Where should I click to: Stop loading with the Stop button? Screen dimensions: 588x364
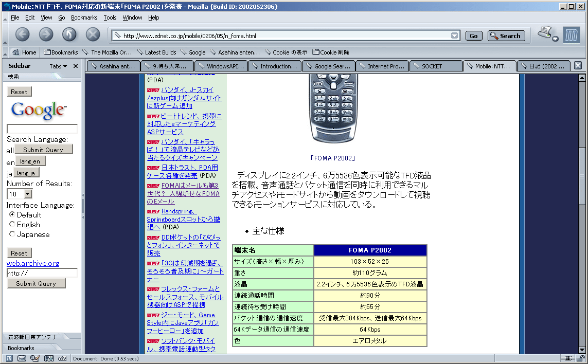pyautogui.click(x=93, y=34)
